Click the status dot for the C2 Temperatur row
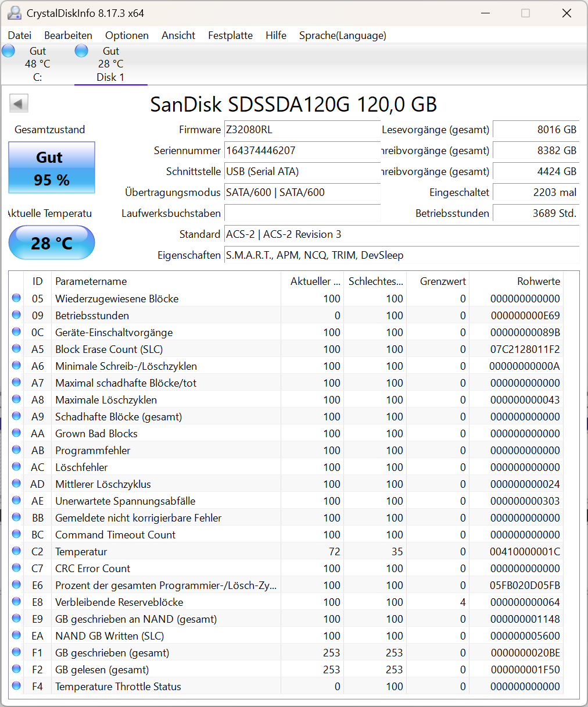 coord(16,551)
